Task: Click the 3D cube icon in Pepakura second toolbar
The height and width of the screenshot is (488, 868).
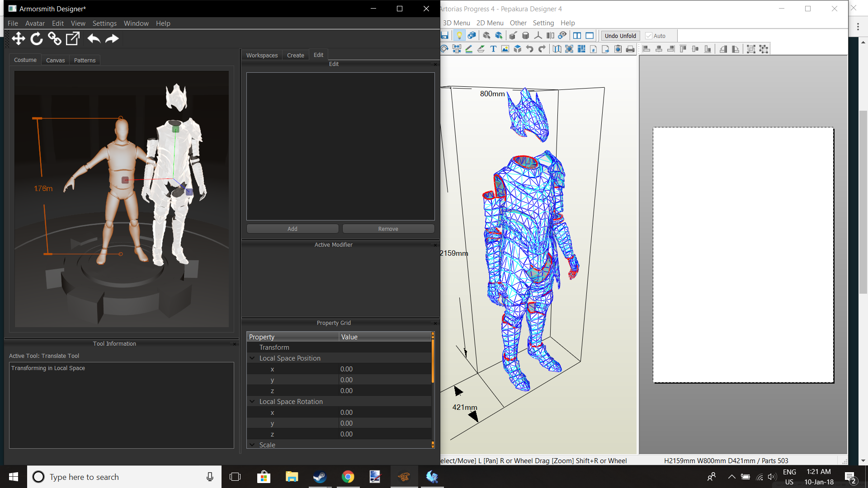Action: [518, 49]
